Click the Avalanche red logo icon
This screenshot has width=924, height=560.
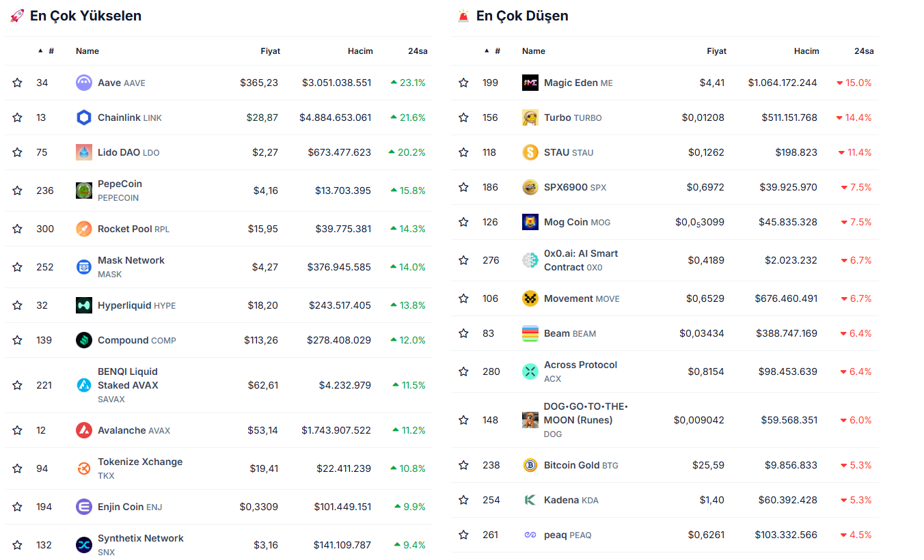(84, 430)
